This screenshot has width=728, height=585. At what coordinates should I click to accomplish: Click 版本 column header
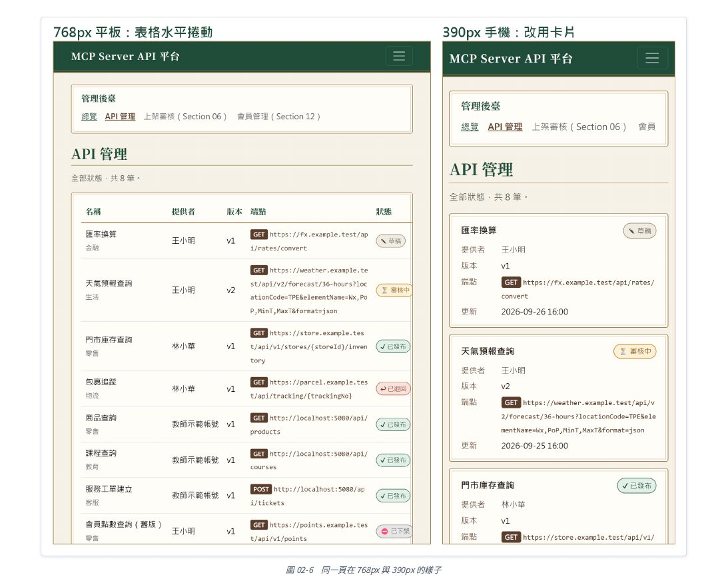point(234,212)
